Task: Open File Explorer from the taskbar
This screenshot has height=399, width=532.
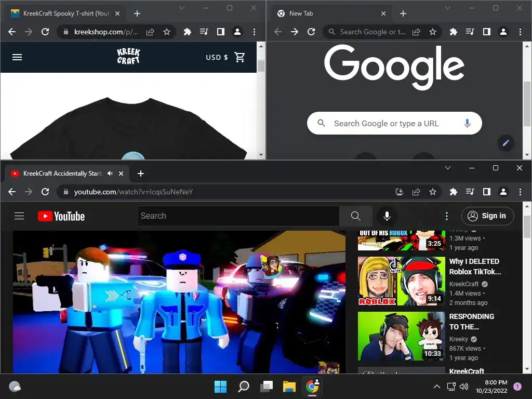Action: tap(289, 387)
